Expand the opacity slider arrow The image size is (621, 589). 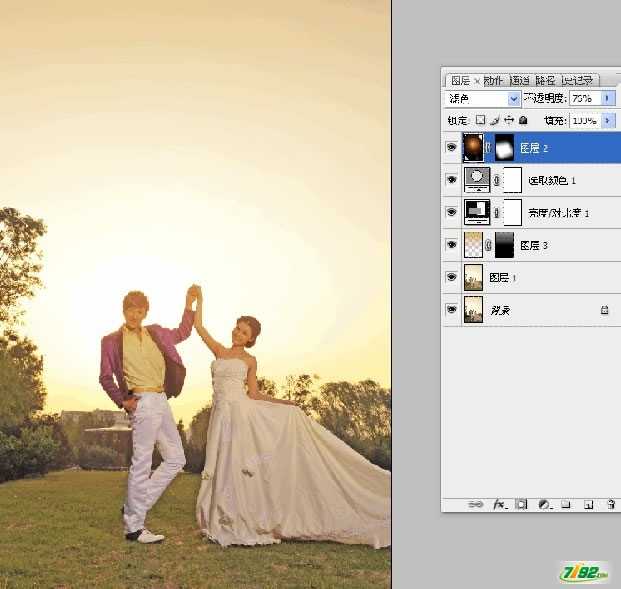tap(608, 99)
